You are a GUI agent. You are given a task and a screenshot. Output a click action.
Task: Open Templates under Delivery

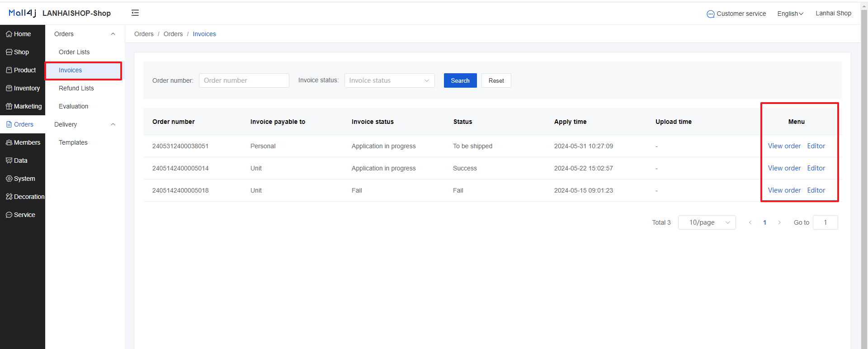point(73,142)
